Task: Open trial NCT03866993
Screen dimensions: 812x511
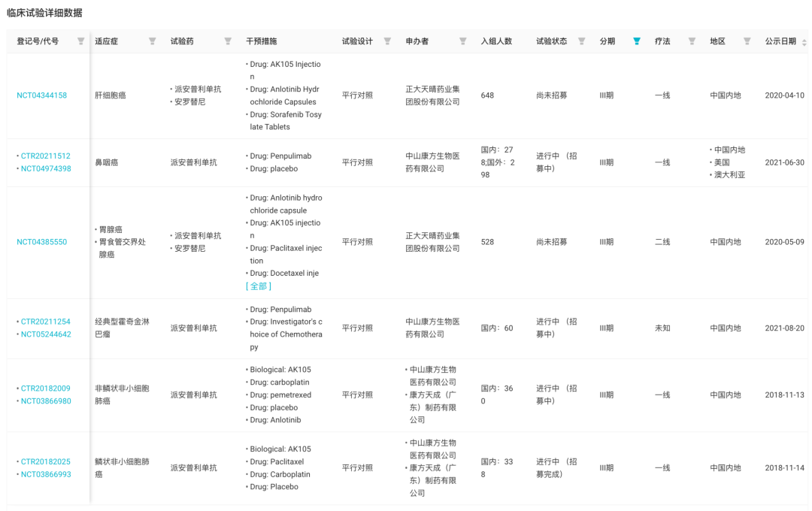Action: pyautogui.click(x=46, y=474)
